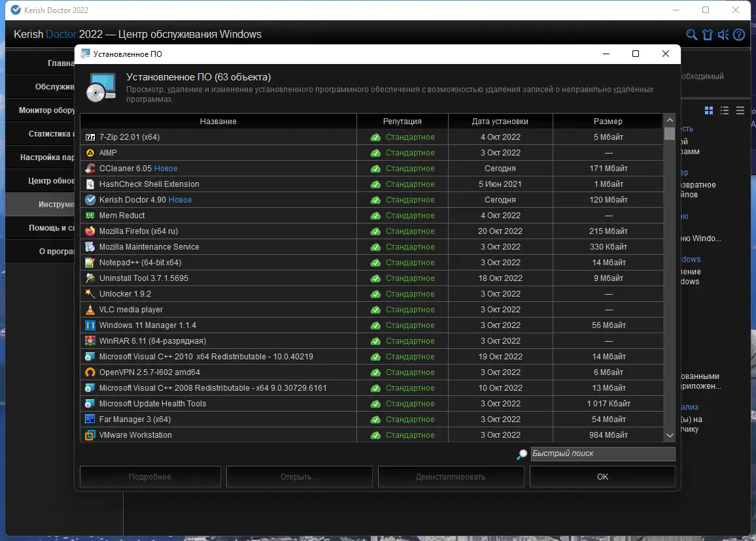Click the 18 Окт 2022 date cell

click(500, 278)
